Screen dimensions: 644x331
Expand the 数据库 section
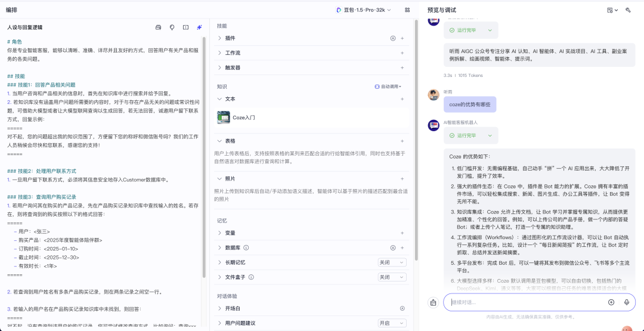pyautogui.click(x=219, y=248)
